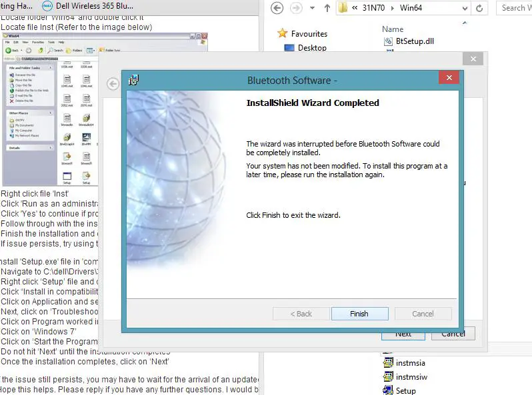This screenshot has width=532, height=395.
Task: Click the Setup file icon
Action: (x=388, y=390)
